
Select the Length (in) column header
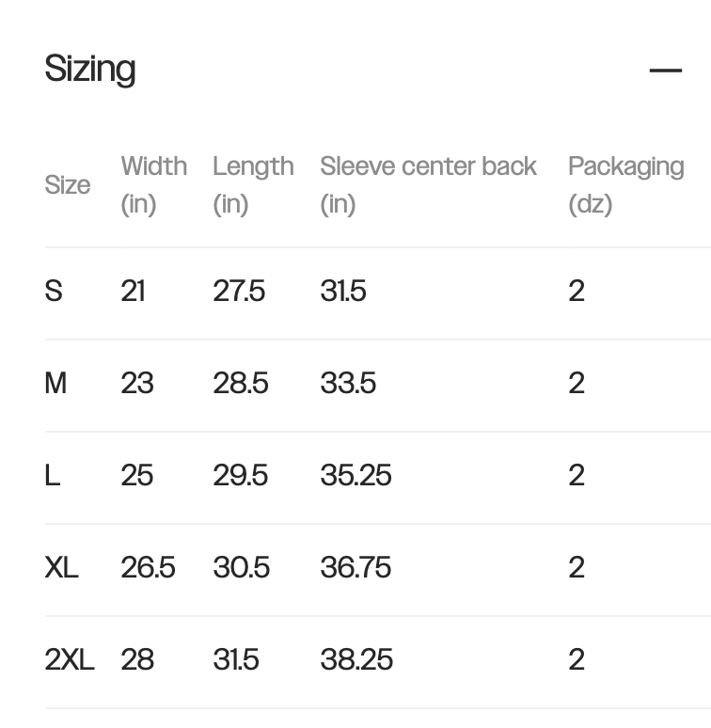253,184
